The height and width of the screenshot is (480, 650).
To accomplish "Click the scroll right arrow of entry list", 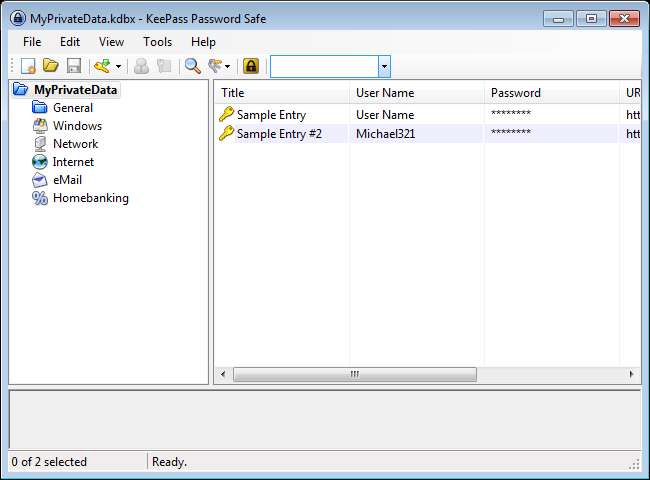I will click(x=631, y=374).
